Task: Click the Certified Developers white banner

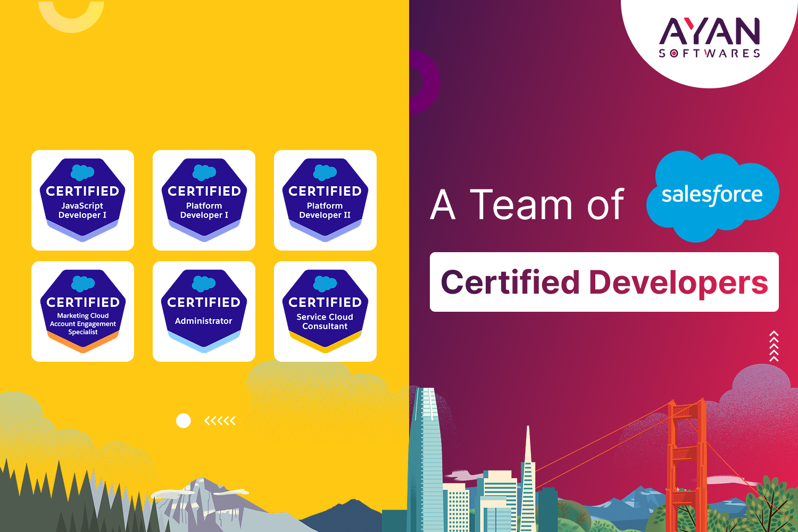Action: (604, 282)
